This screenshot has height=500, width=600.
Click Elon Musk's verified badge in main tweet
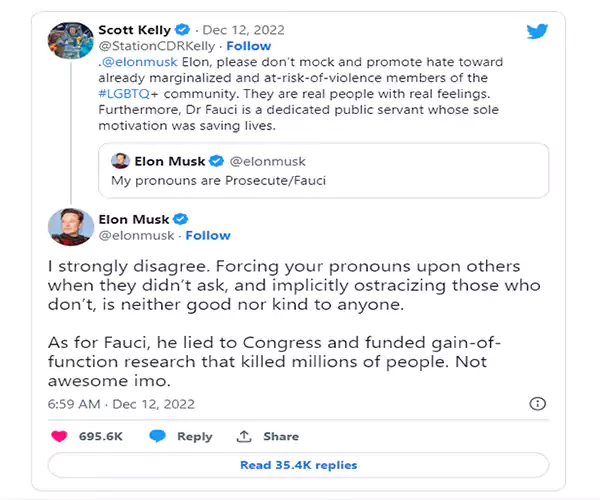coord(180,219)
